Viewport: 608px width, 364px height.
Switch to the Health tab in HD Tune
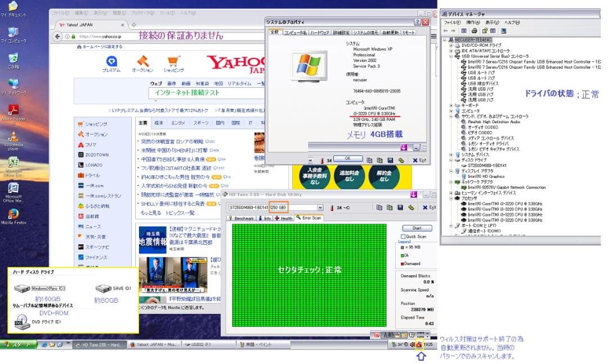click(x=285, y=218)
